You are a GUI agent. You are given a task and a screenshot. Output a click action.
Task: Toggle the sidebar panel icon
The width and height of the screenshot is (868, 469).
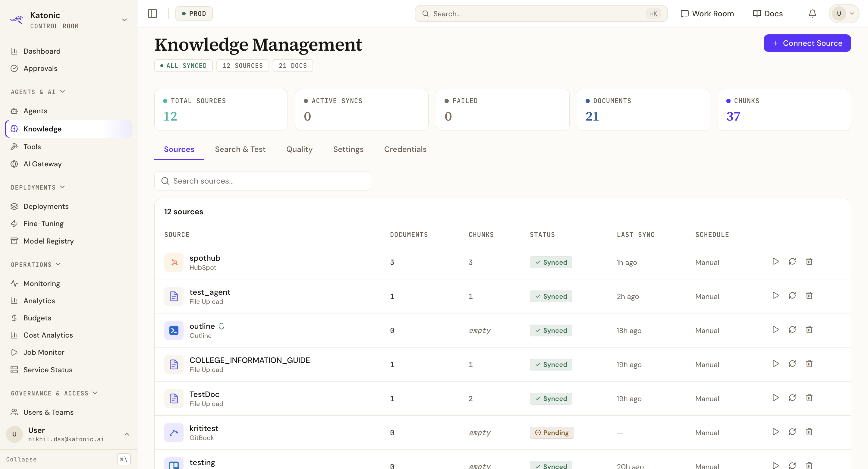click(x=152, y=14)
